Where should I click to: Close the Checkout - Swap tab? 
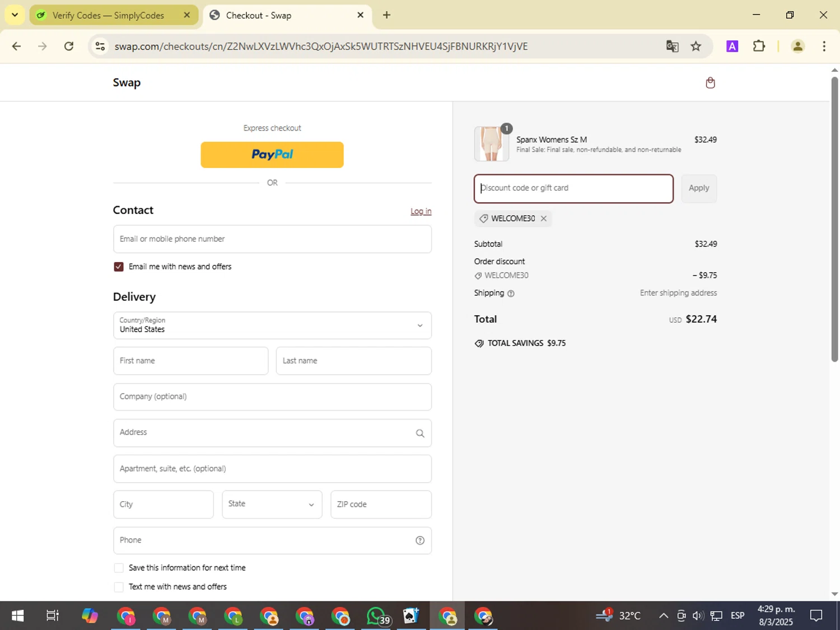coord(361,15)
